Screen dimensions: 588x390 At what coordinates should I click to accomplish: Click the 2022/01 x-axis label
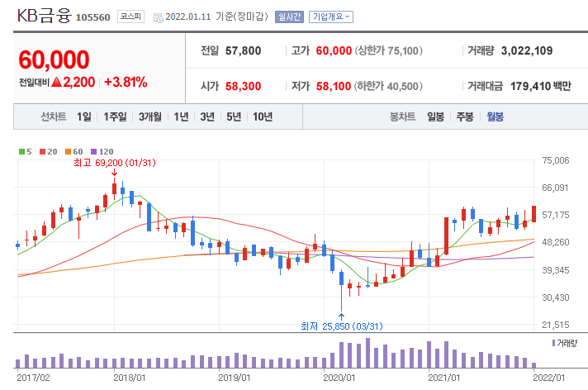pyautogui.click(x=549, y=378)
